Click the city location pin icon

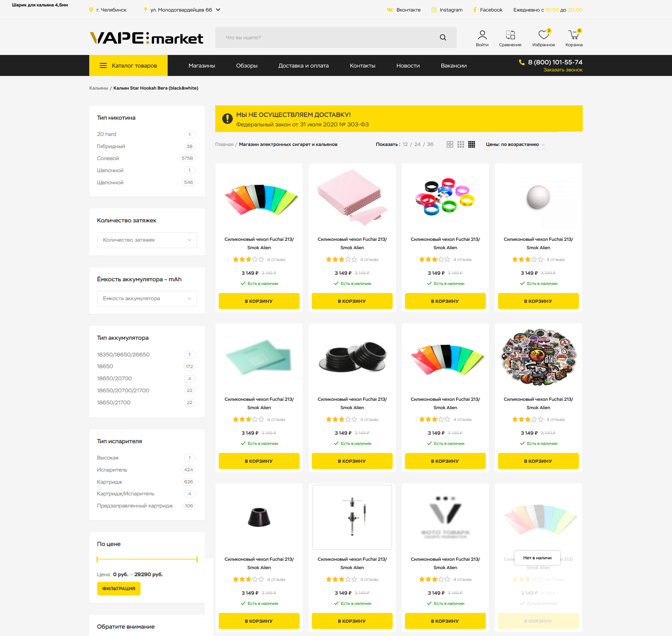tap(91, 10)
